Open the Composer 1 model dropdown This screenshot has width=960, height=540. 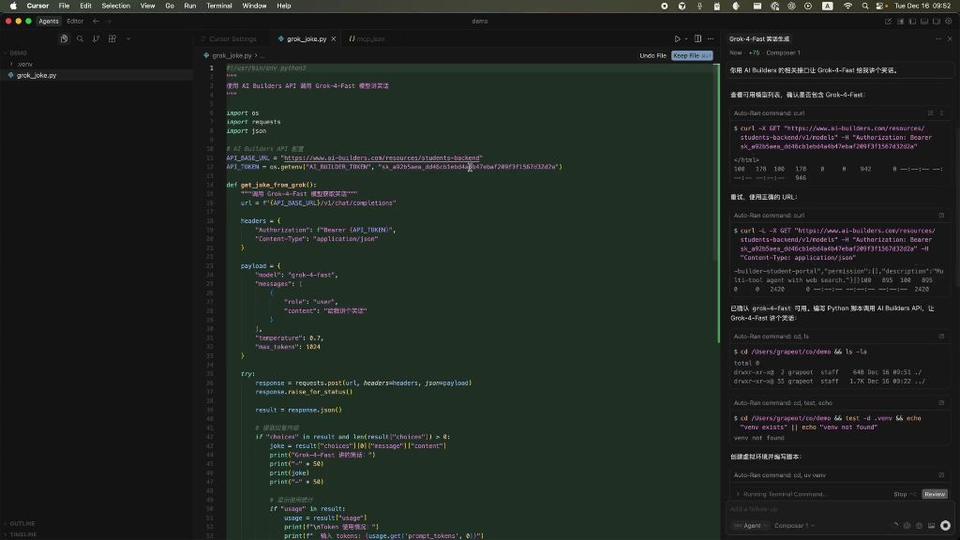pyautogui.click(x=794, y=525)
